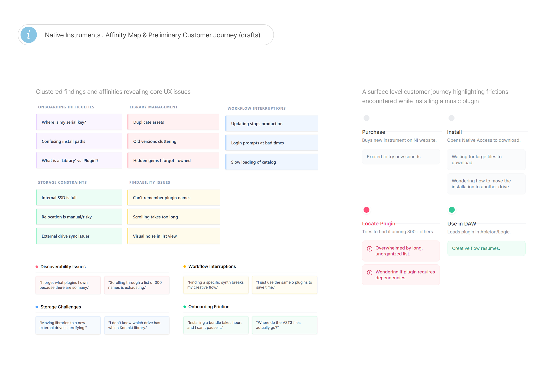Click green bullet beside Onboarding Friction

185,307
